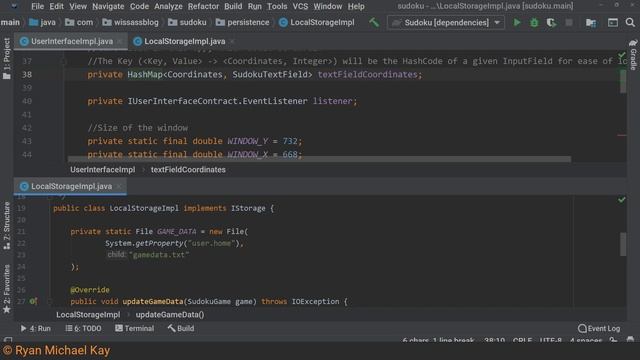Open the Edit menu
The image size is (640, 360).
[56, 6]
